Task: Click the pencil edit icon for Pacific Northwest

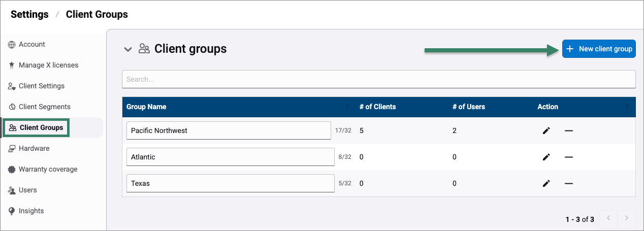Action: (546, 131)
